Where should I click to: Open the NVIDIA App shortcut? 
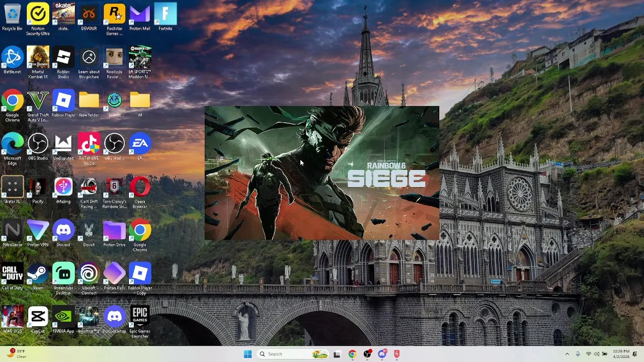[x=63, y=320]
